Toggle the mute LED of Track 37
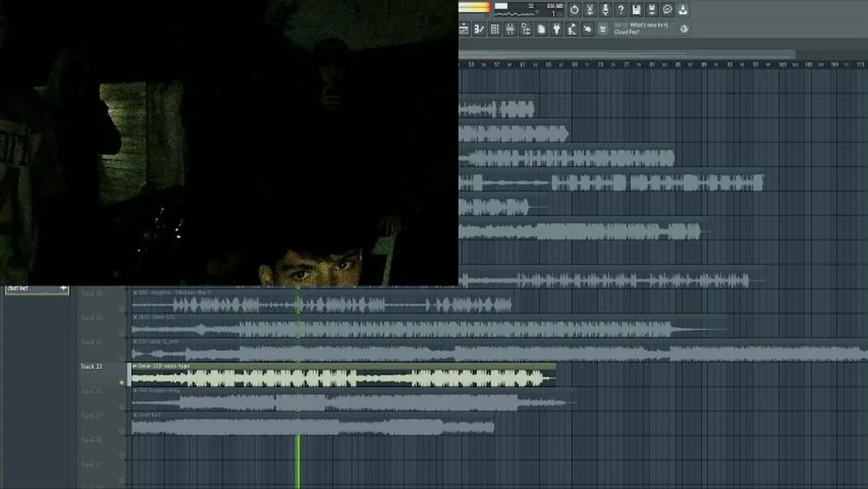This screenshot has width=868, height=489. click(122, 480)
